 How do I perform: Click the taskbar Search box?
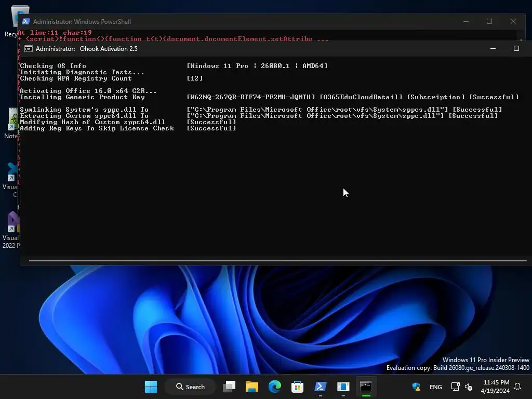coord(190,387)
